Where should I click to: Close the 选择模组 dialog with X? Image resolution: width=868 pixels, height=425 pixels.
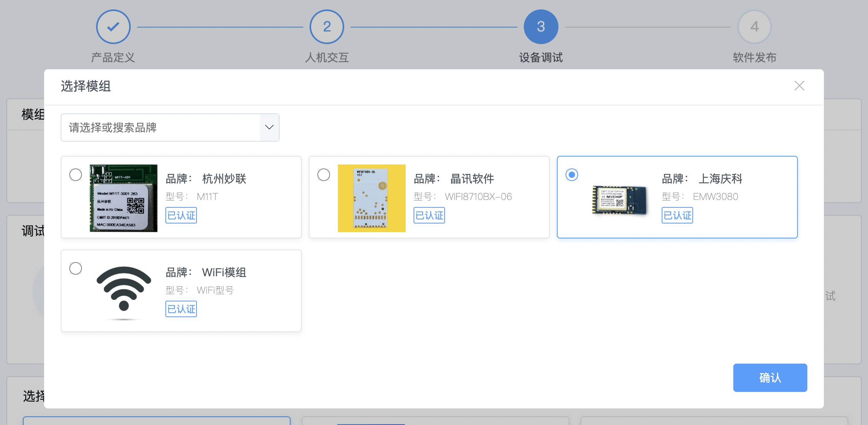pos(799,86)
